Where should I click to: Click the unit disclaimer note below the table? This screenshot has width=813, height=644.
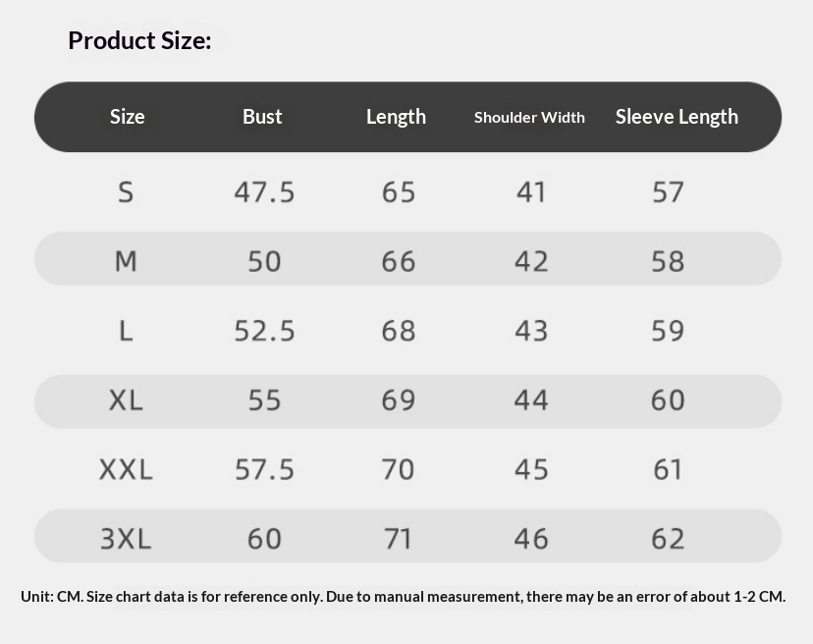403,596
